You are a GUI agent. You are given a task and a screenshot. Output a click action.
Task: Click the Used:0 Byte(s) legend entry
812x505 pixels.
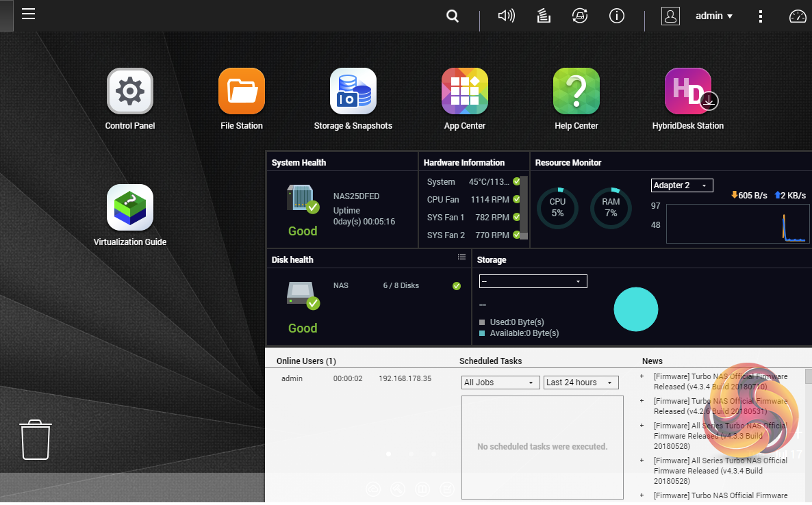coord(511,322)
